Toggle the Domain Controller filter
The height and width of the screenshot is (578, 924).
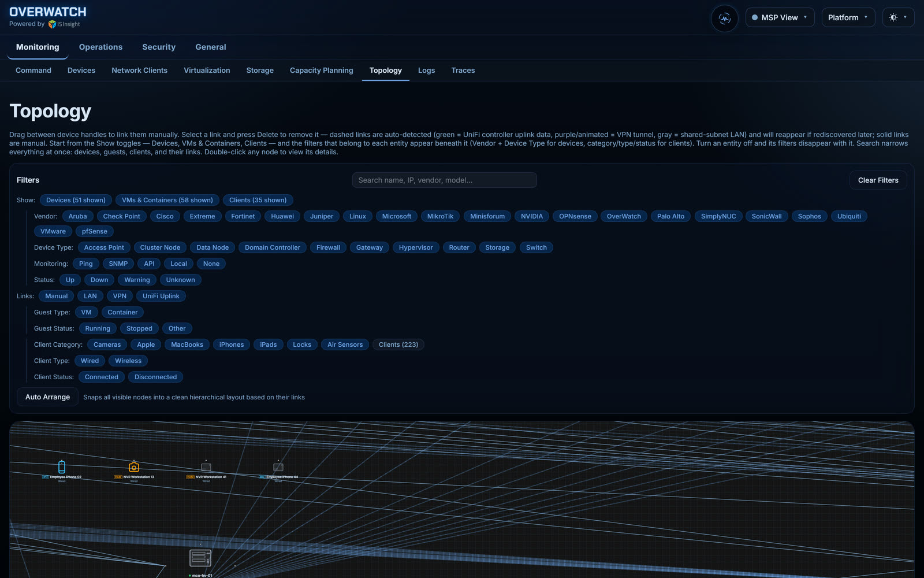[273, 247]
